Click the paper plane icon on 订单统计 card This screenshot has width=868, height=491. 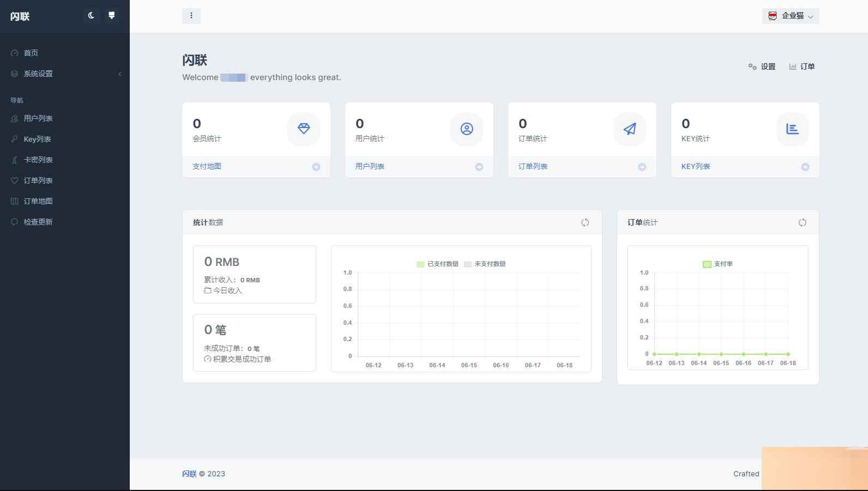630,129
